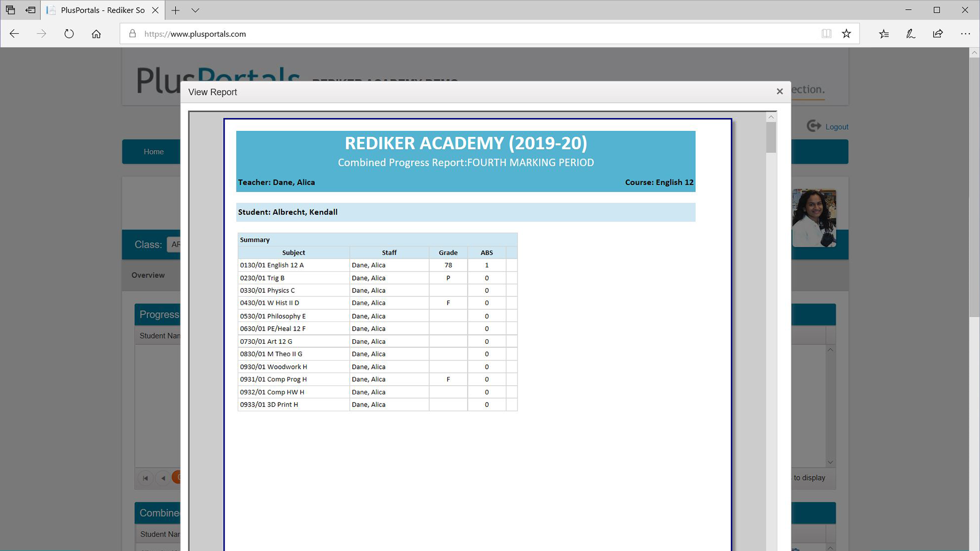The image size is (980, 551).
Task: Open Edge browser home page
Action: pyautogui.click(x=96, y=34)
